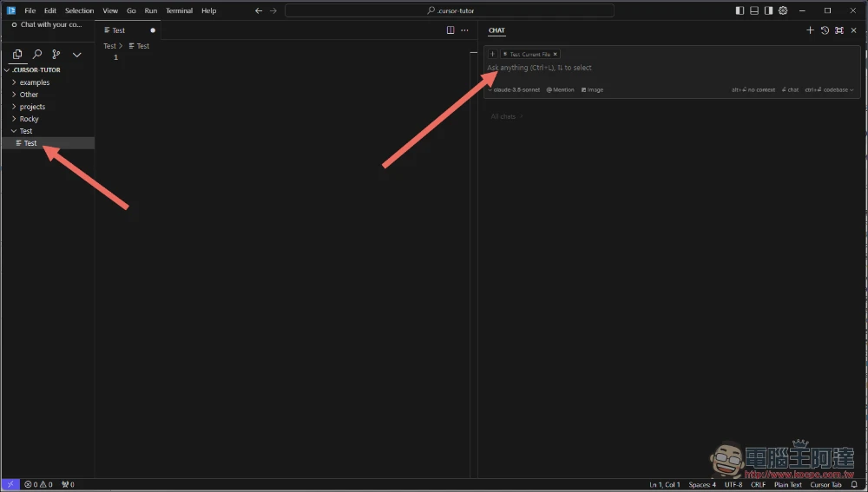Open the Search sidebar icon
The image size is (868, 492).
(37, 55)
